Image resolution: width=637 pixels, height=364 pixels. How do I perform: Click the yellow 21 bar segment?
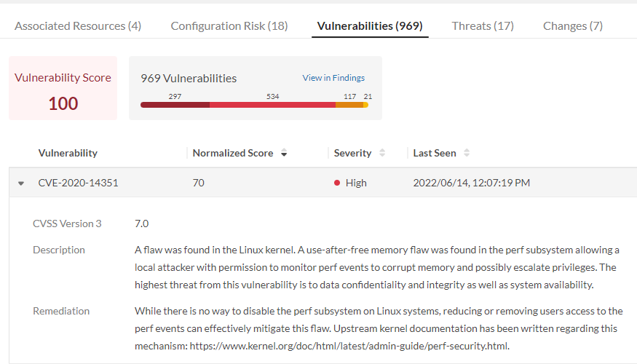pyautogui.click(x=365, y=105)
